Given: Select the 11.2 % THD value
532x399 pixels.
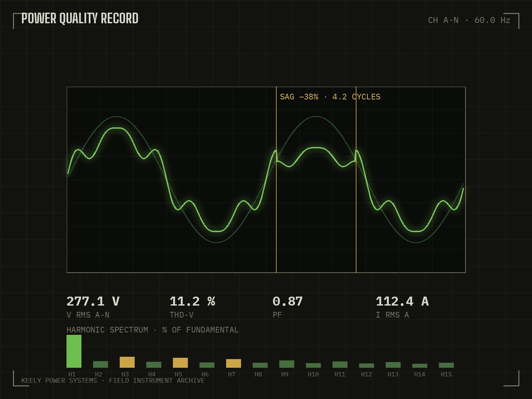Looking at the screenshot, I should pyautogui.click(x=192, y=302).
